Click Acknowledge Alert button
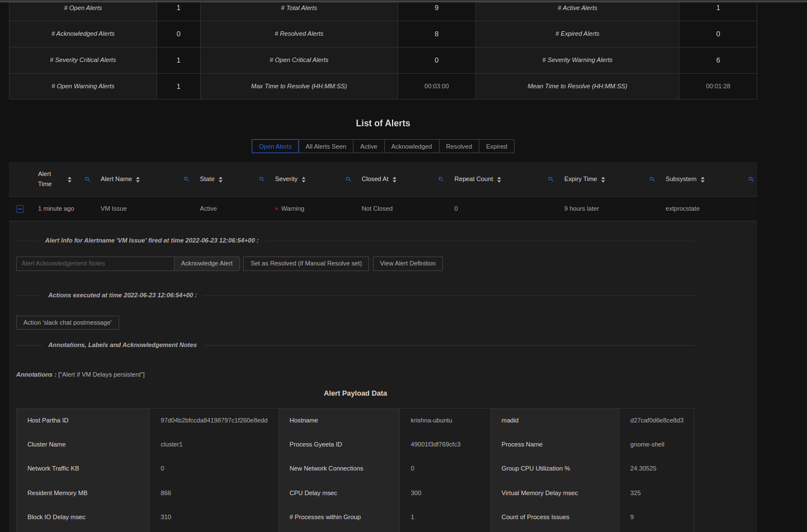 pyautogui.click(x=207, y=264)
